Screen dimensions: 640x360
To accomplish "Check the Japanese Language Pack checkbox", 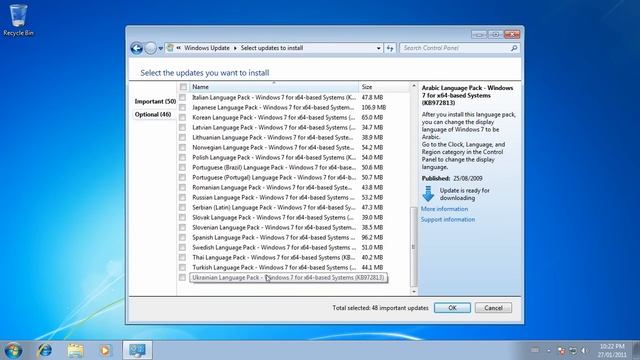I will 182,107.
